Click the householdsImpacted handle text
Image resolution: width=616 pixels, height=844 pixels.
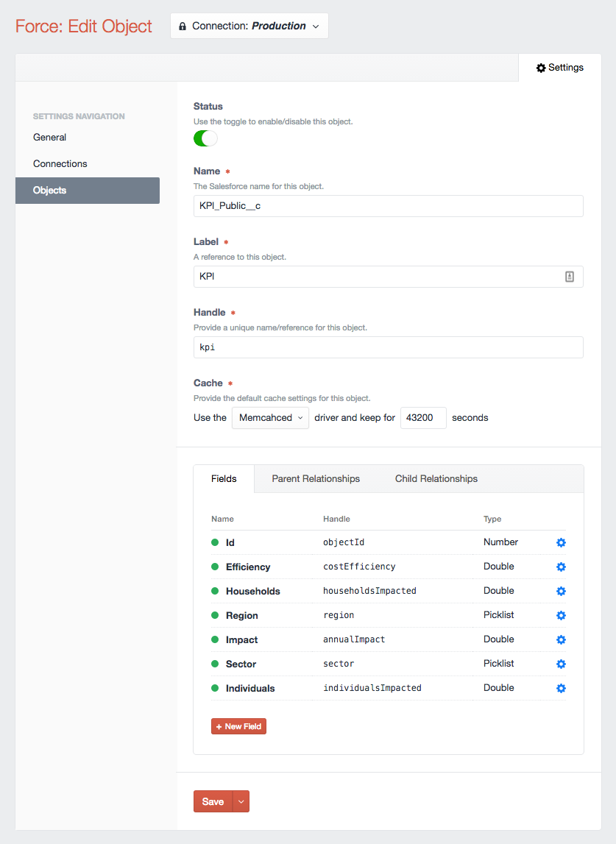[x=370, y=590]
